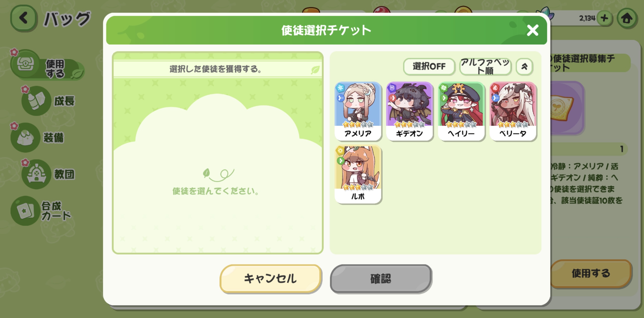Go back using the back arrow icon
The width and height of the screenshot is (644, 318).
point(24,18)
